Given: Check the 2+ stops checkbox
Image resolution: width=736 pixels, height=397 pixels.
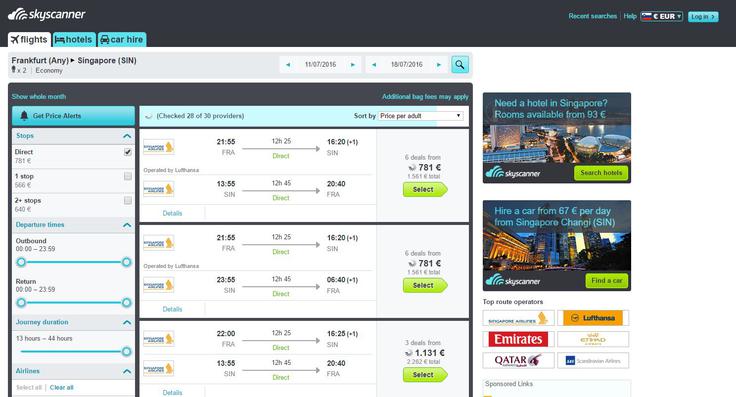Looking at the screenshot, I should (x=127, y=201).
